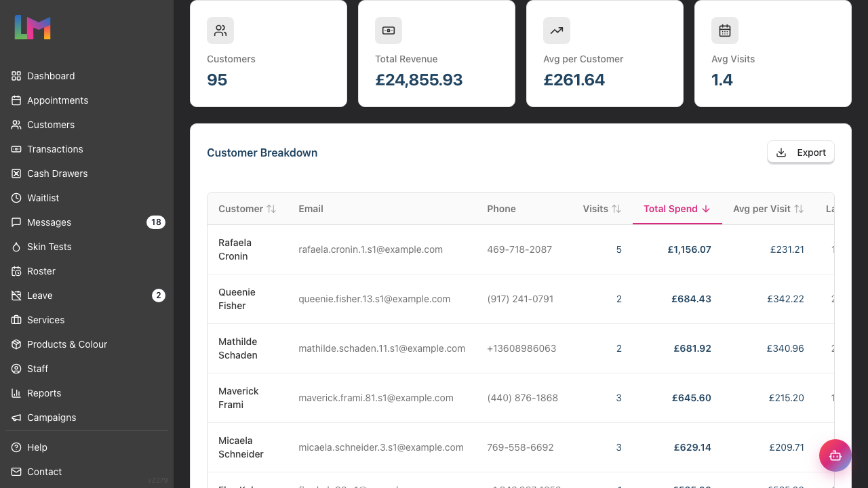Screen dimensions: 868x488
Task: Click email queenie.fisher.13.s1@example.com
Action: click(x=374, y=299)
